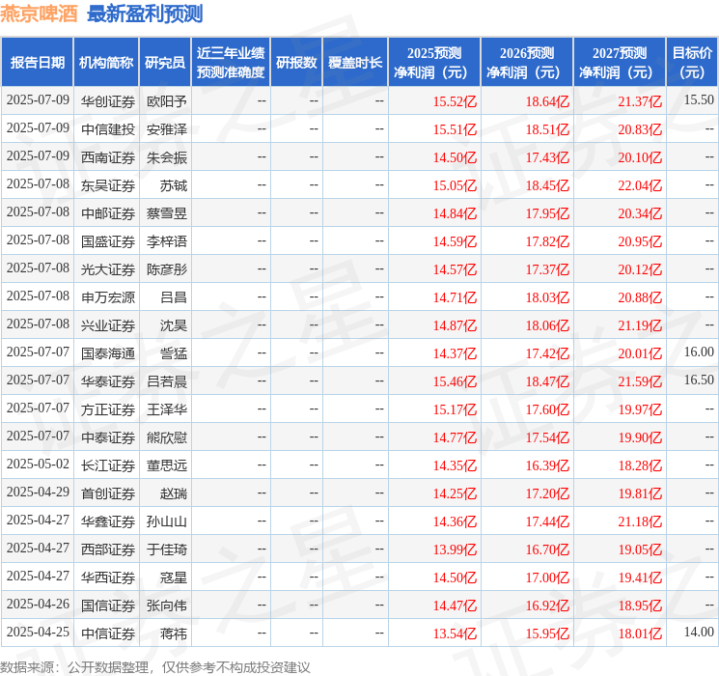Select analyst 王泽华 cell
Viewport: 719px width, 676px height.
166,409
